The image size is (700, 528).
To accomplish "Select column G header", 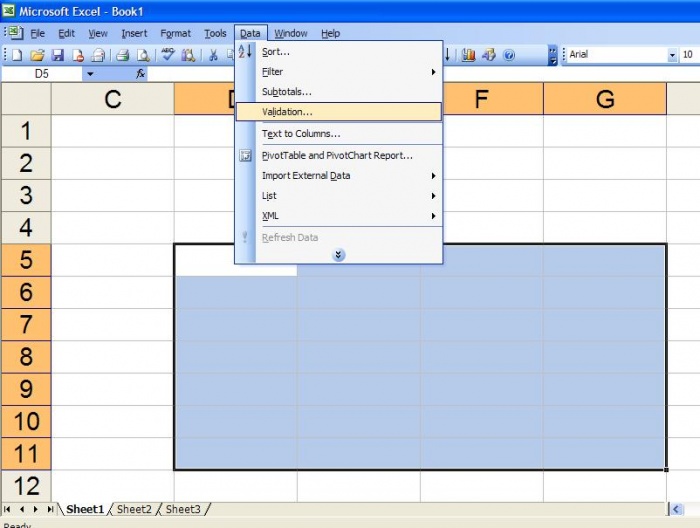I will 605,99.
